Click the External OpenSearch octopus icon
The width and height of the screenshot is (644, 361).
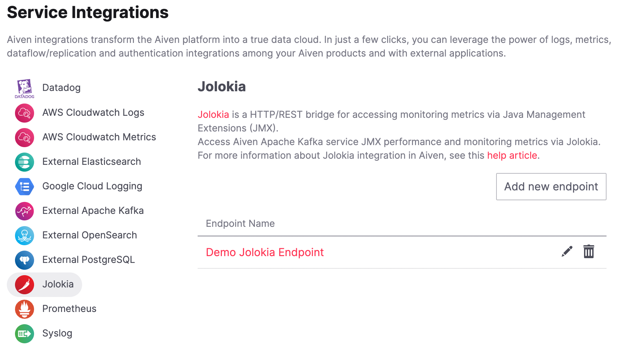point(24,235)
